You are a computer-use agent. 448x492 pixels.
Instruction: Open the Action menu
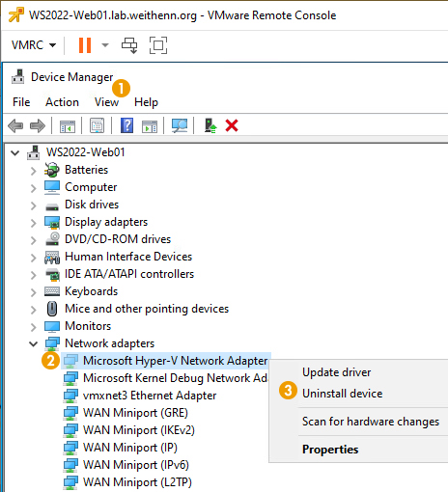62,102
